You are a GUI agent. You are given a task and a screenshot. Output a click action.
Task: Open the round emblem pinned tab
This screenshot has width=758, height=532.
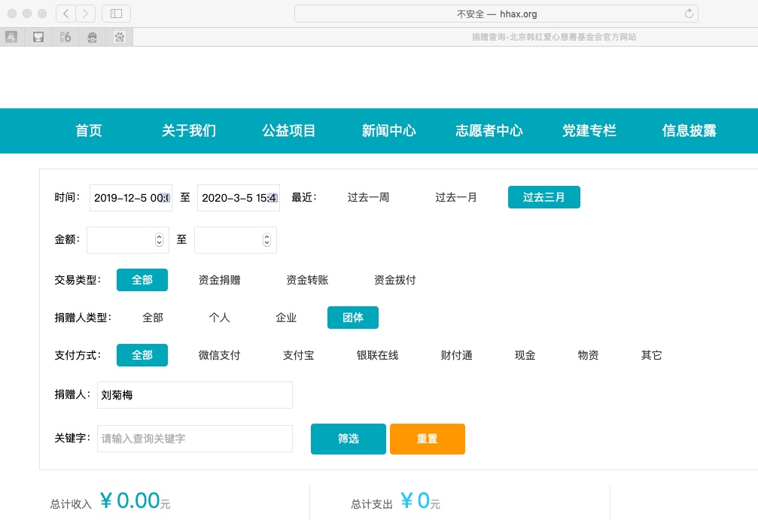point(93,37)
